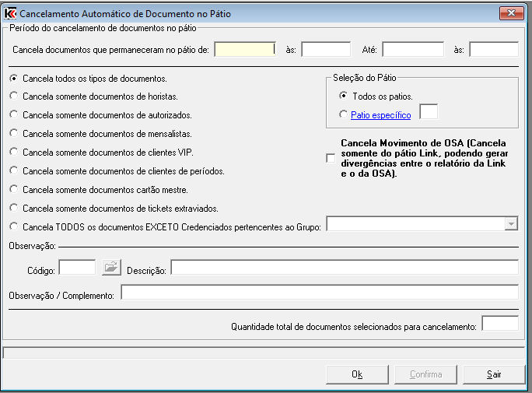Choose 'Cancela somente documentos de tickets extraviados'
The height and width of the screenshot is (393, 532).
pos(13,208)
